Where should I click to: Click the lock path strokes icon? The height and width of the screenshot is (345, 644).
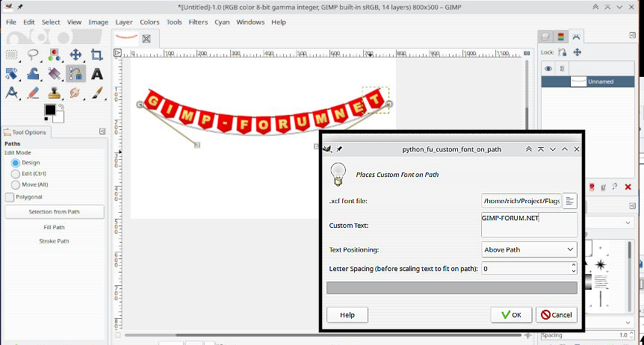563,52
